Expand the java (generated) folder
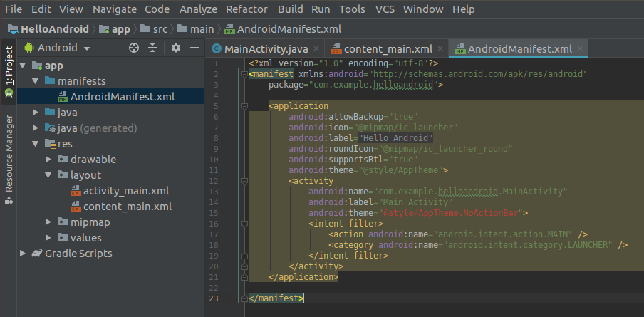 36,128
